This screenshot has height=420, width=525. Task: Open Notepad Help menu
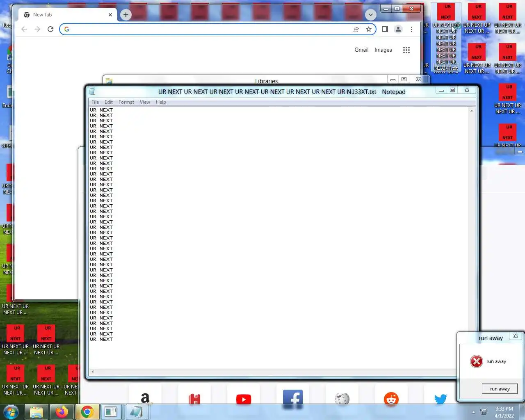click(161, 102)
